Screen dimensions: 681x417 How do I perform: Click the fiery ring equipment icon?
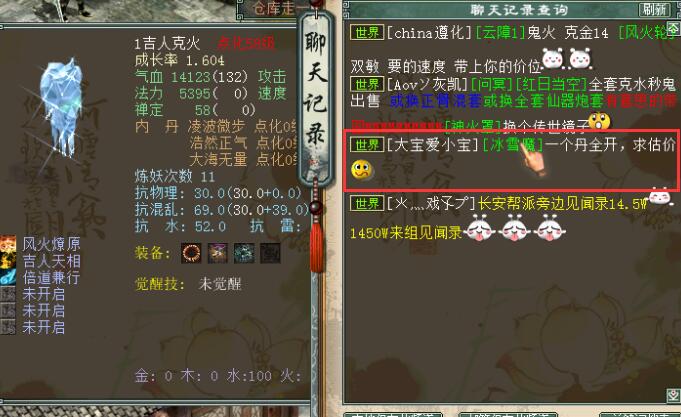(191, 253)
